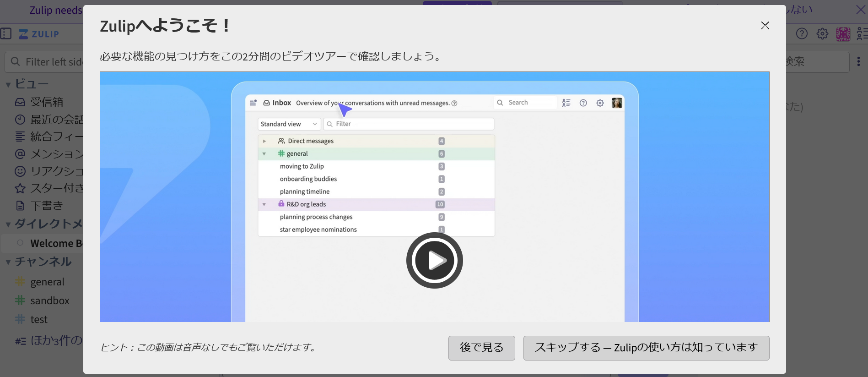Focus the right sidebar 検索 user search field
868x377 pixels.
817,62
